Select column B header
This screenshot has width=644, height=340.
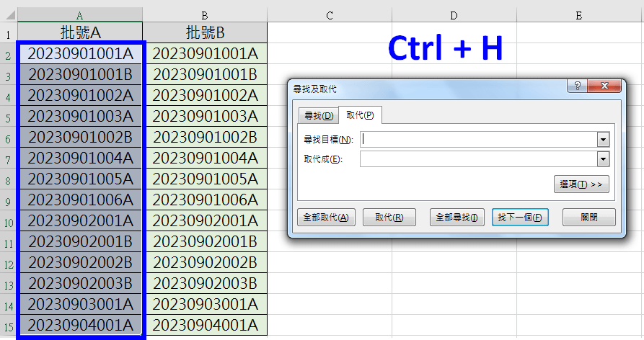[x=205, y=14]
